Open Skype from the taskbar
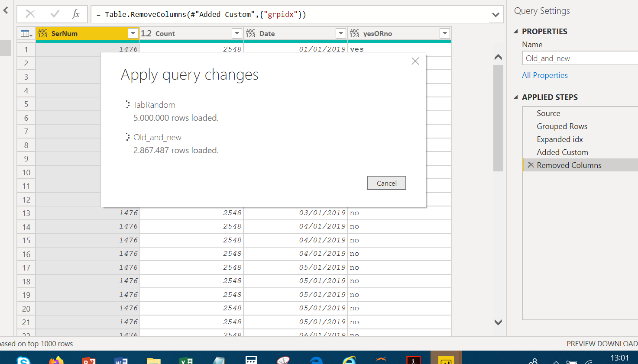 pyautogui.click(x=23, y=360)
